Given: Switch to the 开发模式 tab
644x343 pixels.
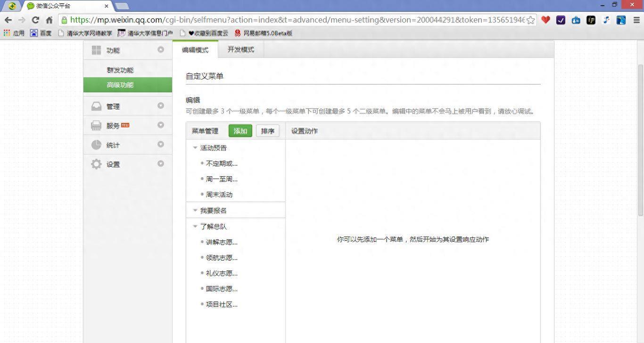Looking at the screenshot, I should (x=240, y=49).
